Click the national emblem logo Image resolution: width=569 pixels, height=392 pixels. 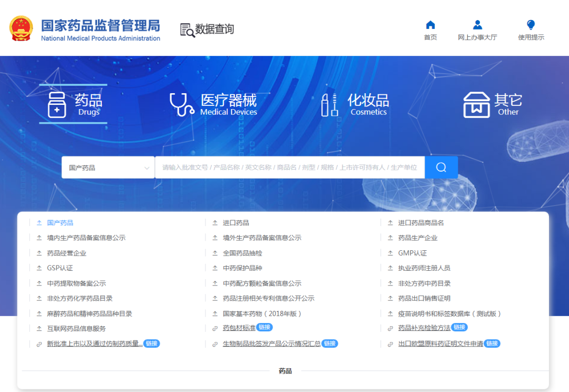[21, 28]
